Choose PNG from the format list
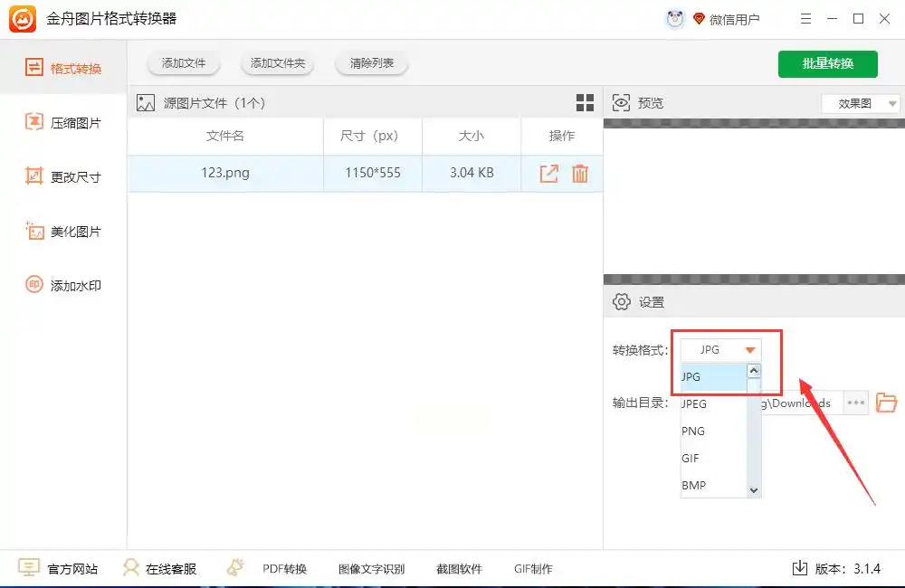The width and height of the screenshot is (905, 588). click(693, 432)
